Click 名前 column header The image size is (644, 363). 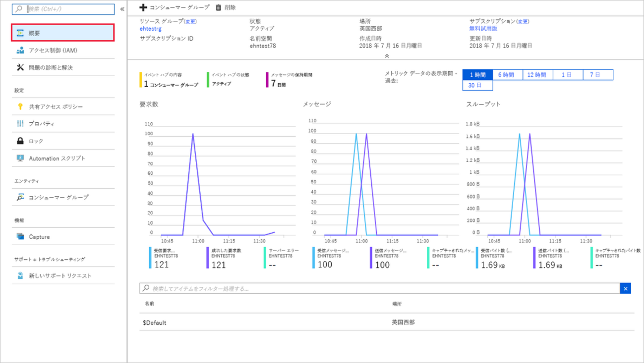coord(150,303)
